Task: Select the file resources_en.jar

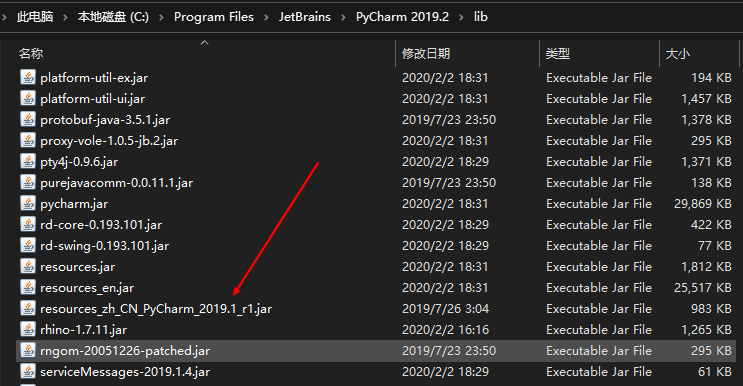Action: [x=87, y=287]
